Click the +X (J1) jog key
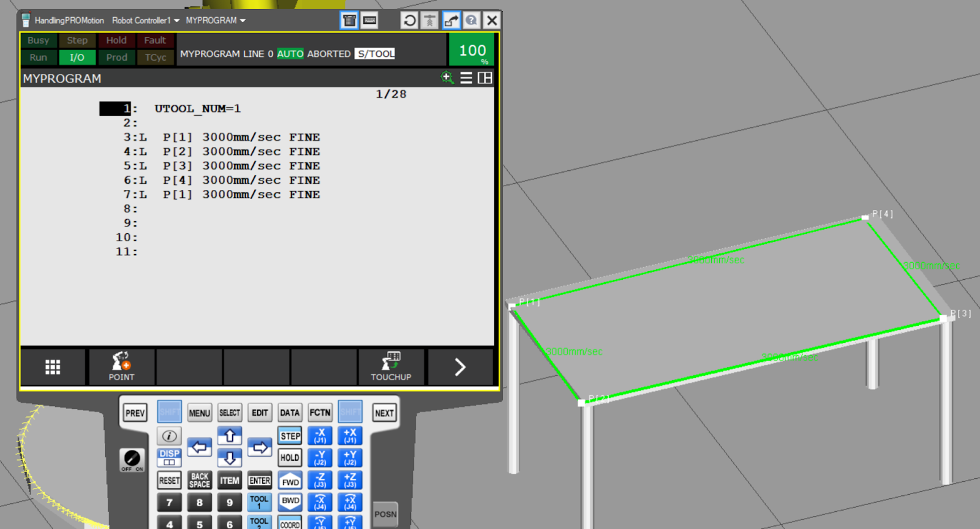Viewport: 980px width, 529px height. (350, 436)
